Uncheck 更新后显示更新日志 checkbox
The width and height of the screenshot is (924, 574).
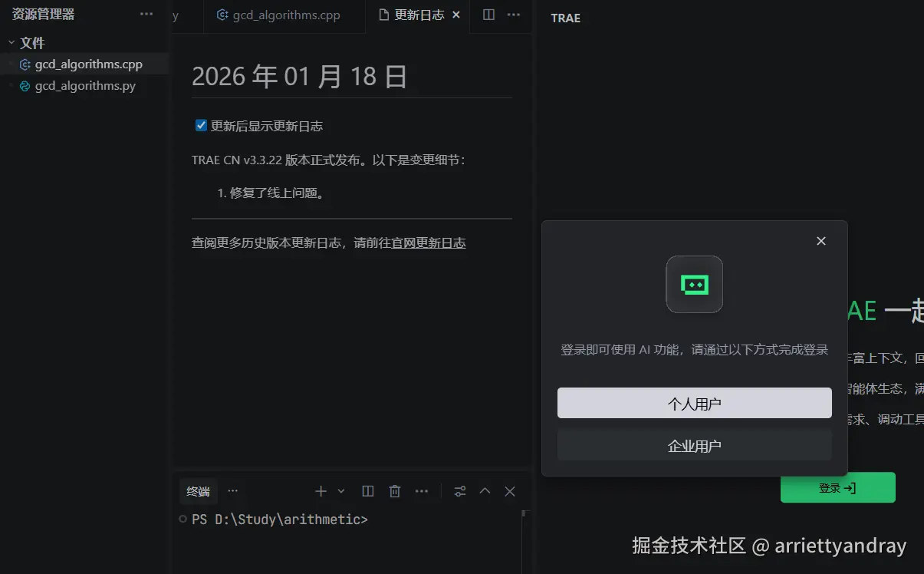pyautogui.click(x=201, y=125)
